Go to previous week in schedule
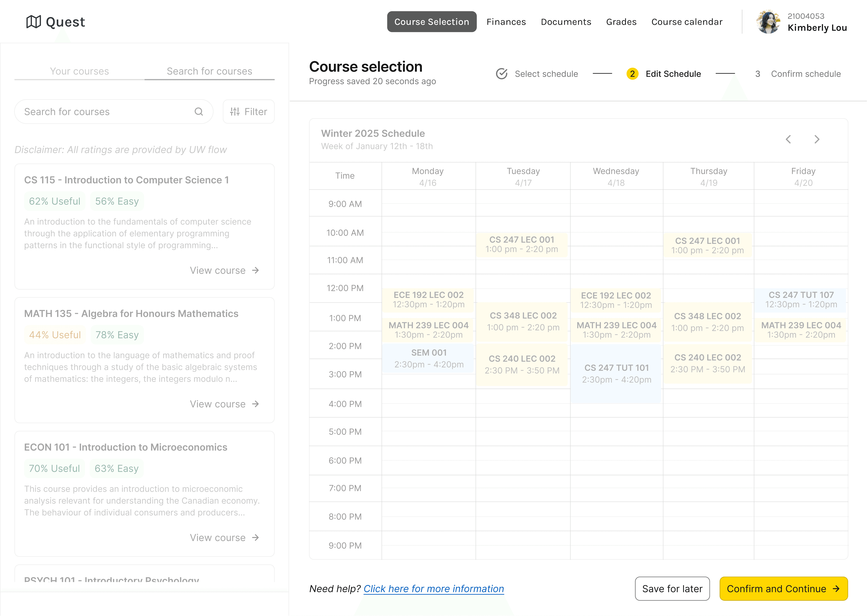This screenshot has height=616, width=867. pyautogui.click(x=788, y=140)
